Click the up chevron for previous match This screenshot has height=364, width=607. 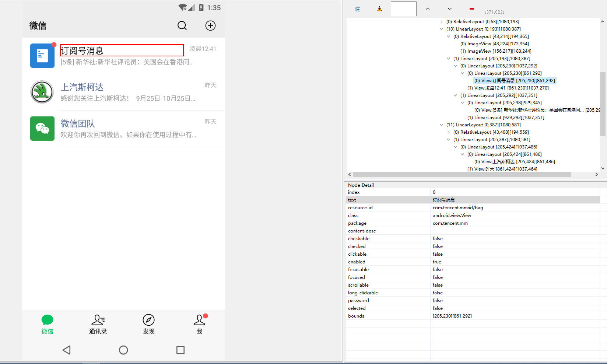tap(428, 9)
